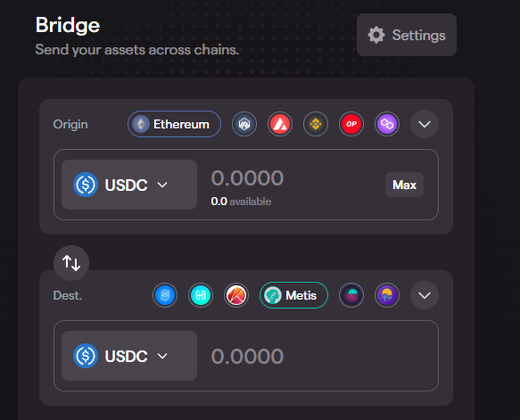Pick the Klaytn destination chain icon

click(x=236, y=296)
